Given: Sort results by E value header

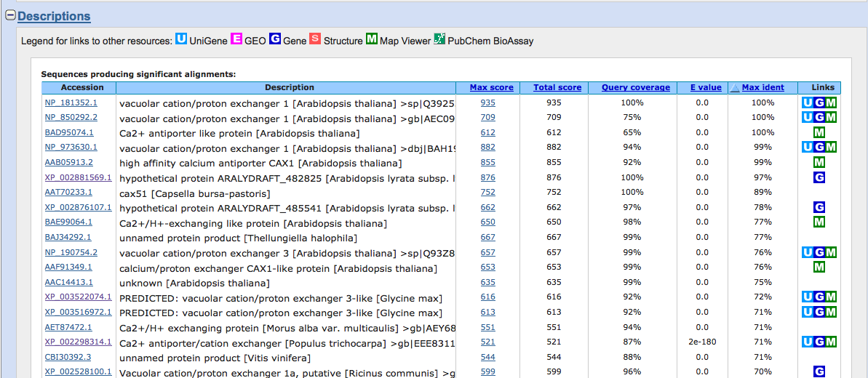Looking at the screenshot, I should click(706, 87).
